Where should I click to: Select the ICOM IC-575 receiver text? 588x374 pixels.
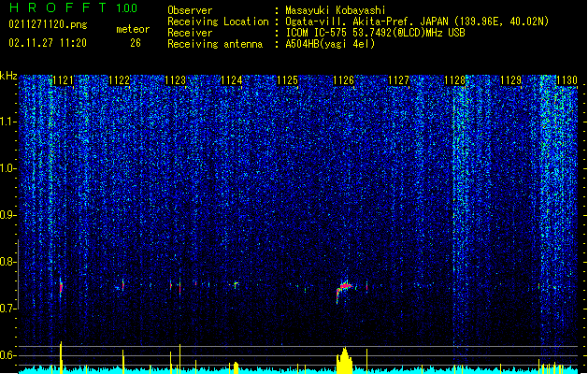coord(375,33)
